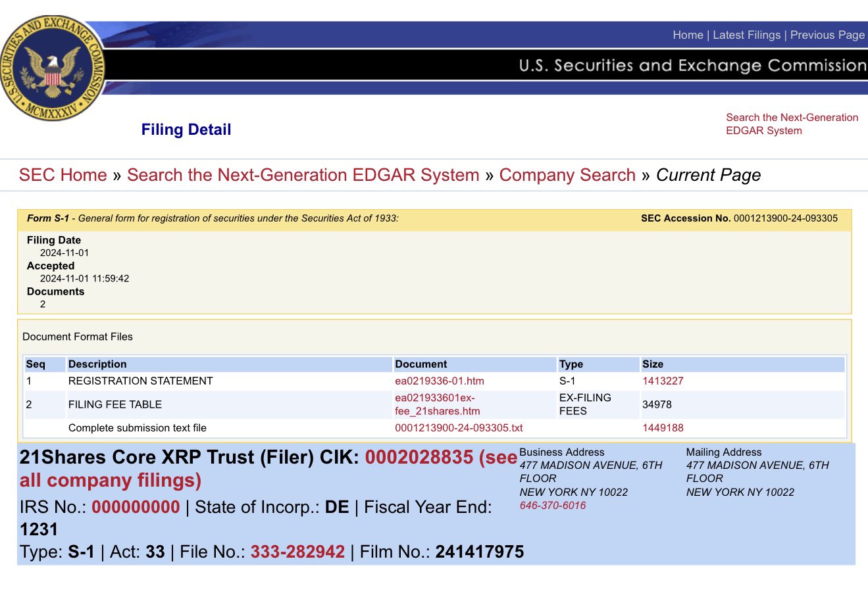Click the Business Address label

click(x=562, y=452)
